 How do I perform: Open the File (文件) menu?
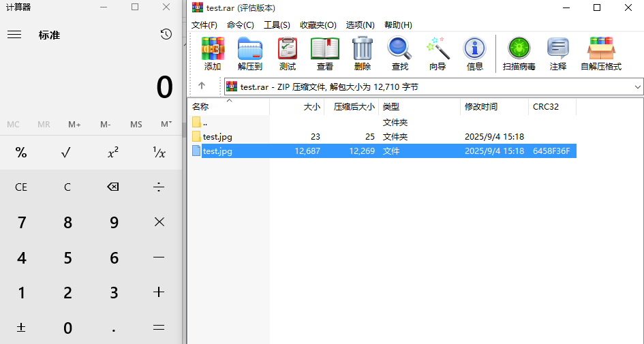click(204, 25)
